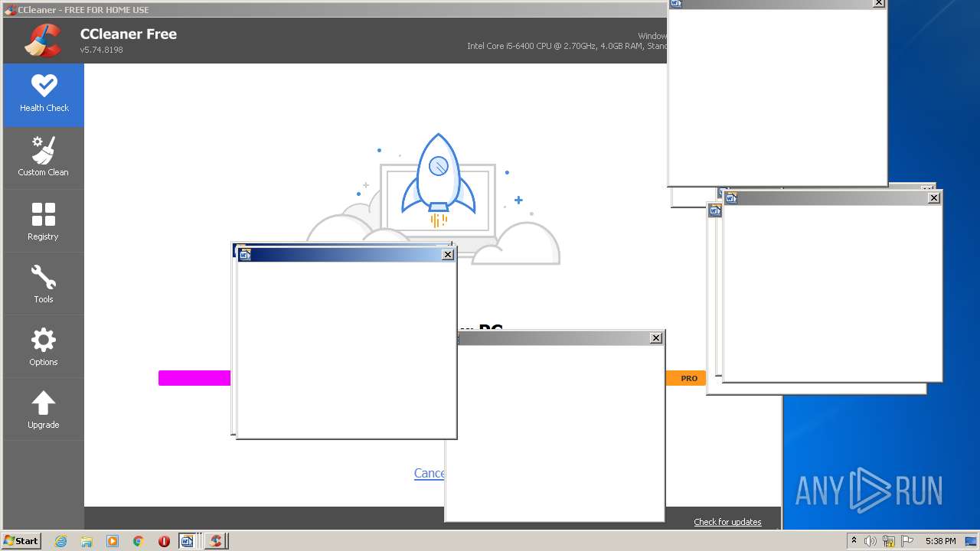The width and height of the screenshot is (980, 551).
Task: Click the CCleaner Free title text
Action: tap(129, 34)
